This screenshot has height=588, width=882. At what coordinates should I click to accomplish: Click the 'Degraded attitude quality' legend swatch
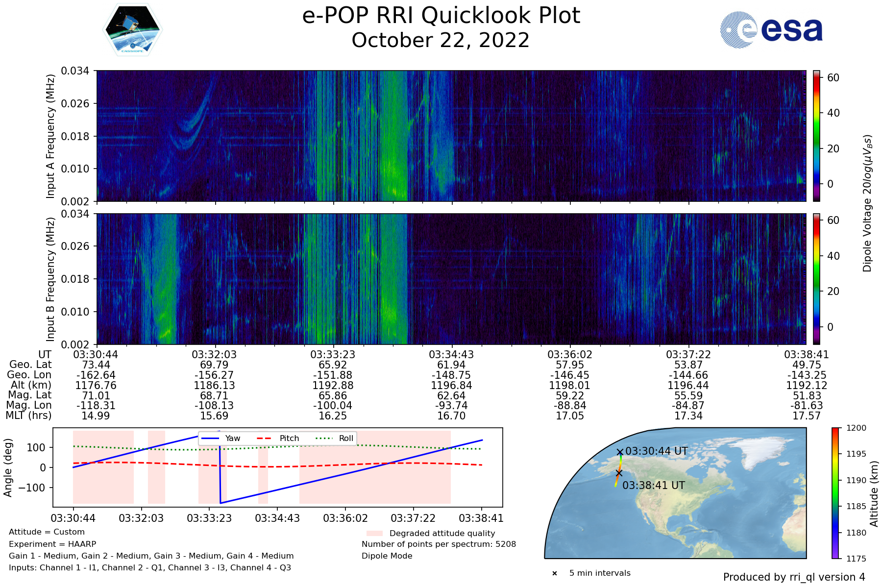pyautogui.click(x=374, y=533)
